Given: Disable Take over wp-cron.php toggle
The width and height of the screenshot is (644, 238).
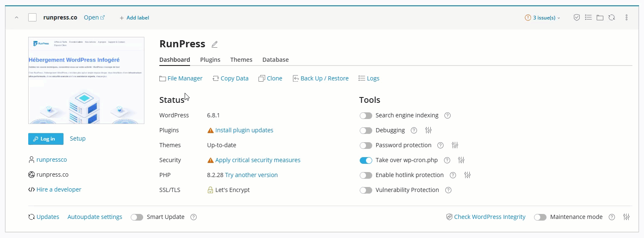Looking at the screenshot, I should pyautogui.click(x=366, y=160).
